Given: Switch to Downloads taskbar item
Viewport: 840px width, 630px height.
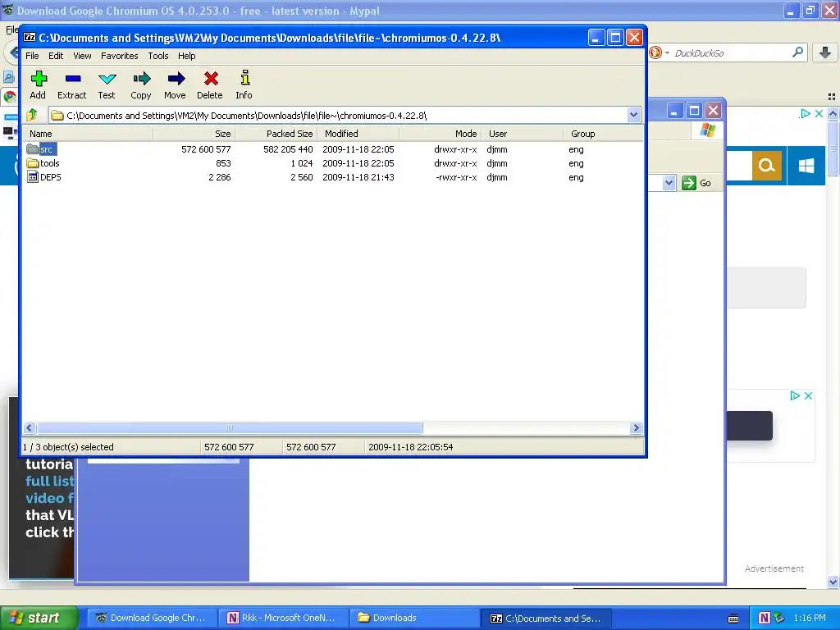Looking at the screenshot, I should (414, 618).
